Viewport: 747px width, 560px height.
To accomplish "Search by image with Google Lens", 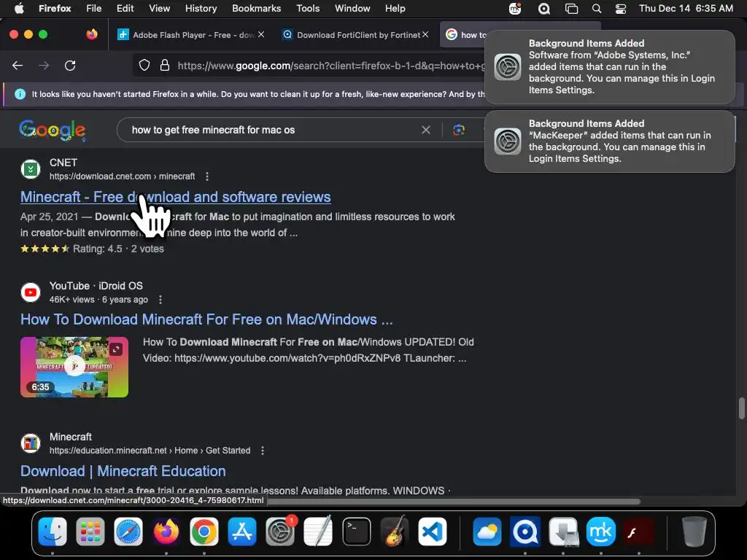I will tap(459, 130).
